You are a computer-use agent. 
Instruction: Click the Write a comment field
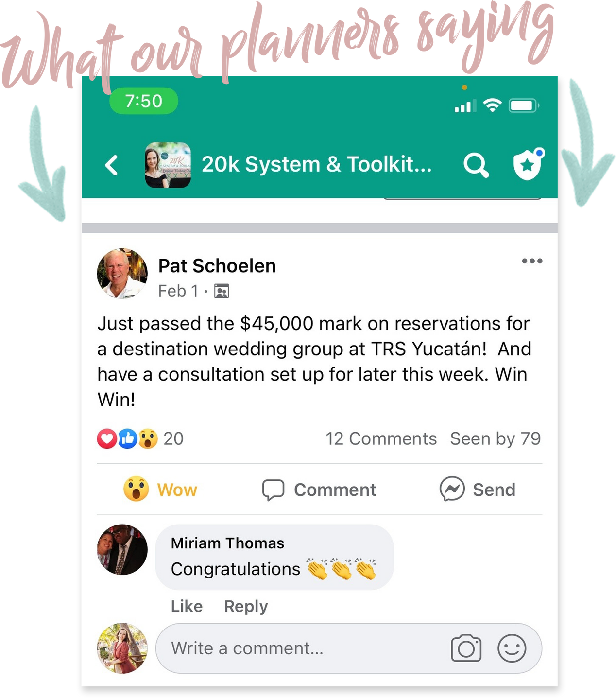pyautogui.click(x=349, y=648)
